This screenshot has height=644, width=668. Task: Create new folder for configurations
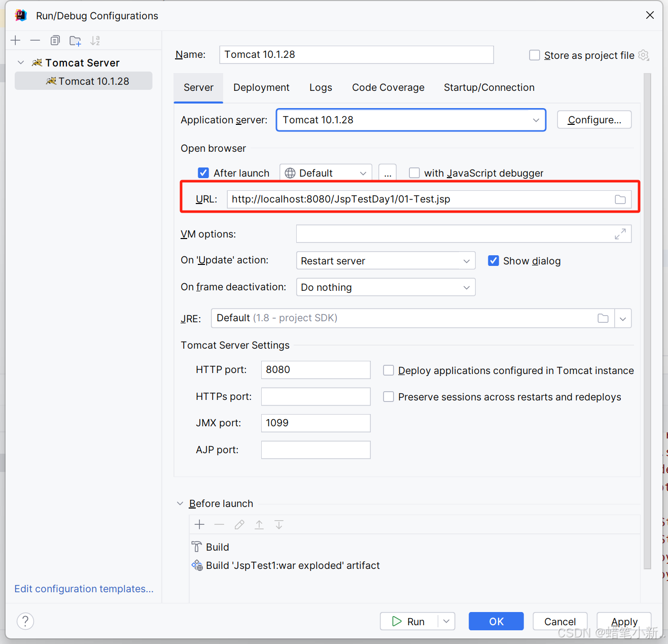click(x=75, y=41)
